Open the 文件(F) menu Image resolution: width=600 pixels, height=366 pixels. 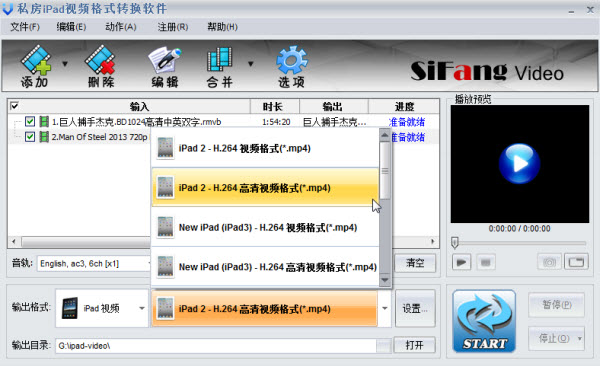pos(25,27)
